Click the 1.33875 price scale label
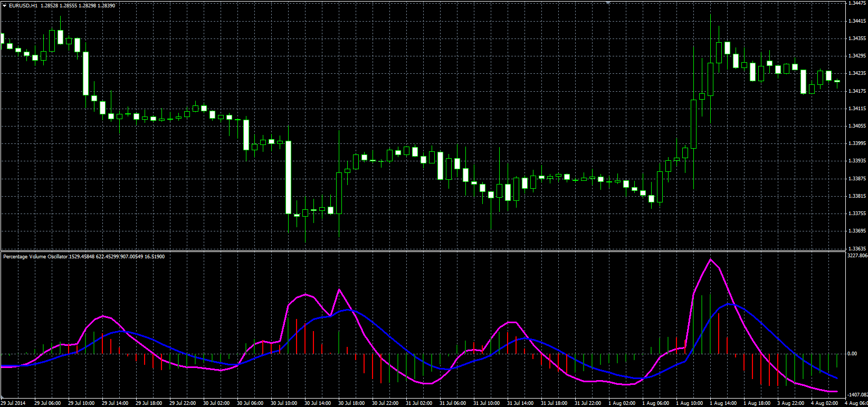This screenshot has width=868, height=407. click(x=857, y=179)
